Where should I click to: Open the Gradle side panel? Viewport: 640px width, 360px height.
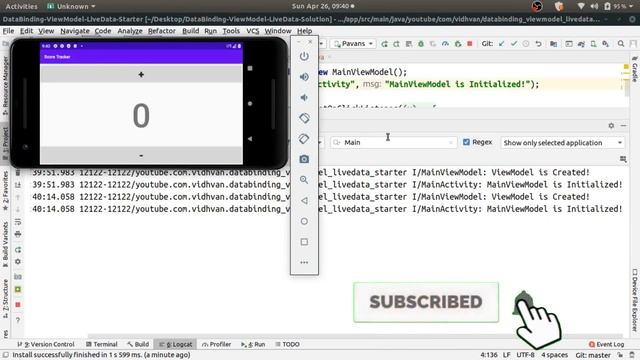[x=635, y=70]
